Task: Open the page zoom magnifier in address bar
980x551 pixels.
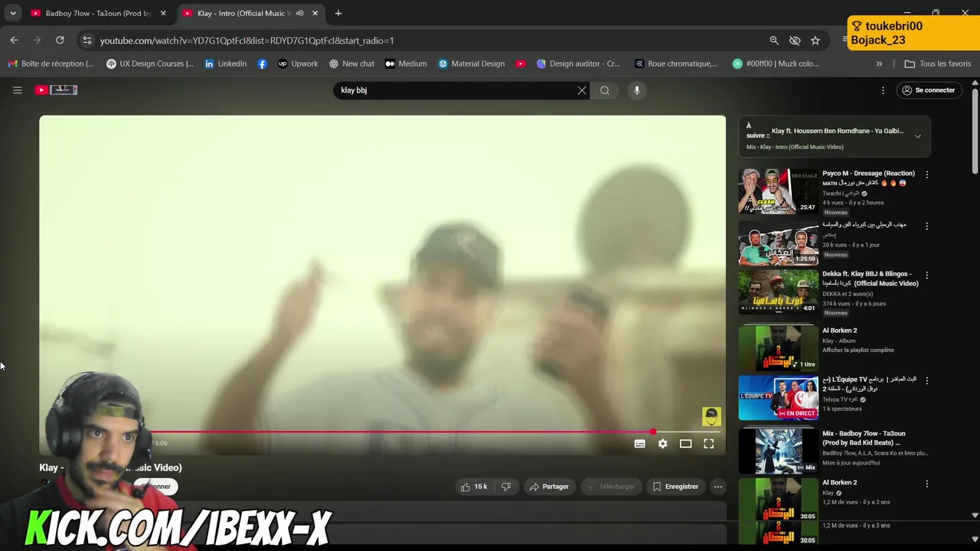Action: 774,41
